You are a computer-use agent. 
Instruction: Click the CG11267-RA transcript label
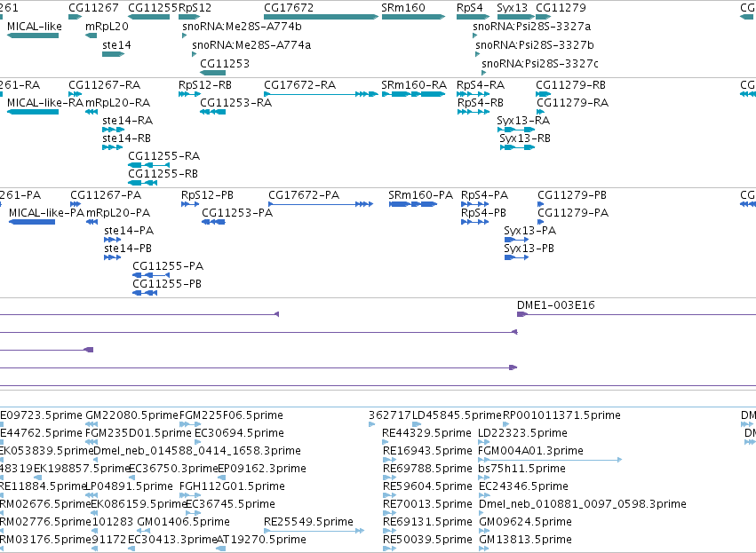(105, 85)
